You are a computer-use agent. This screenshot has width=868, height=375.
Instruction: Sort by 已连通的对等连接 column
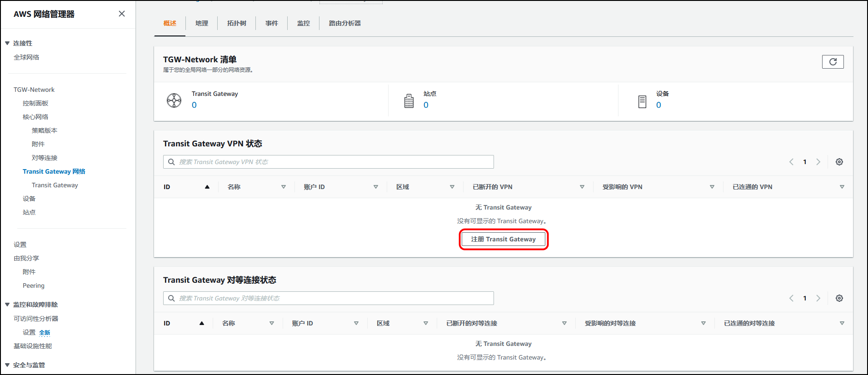click(x=842, y=323)
